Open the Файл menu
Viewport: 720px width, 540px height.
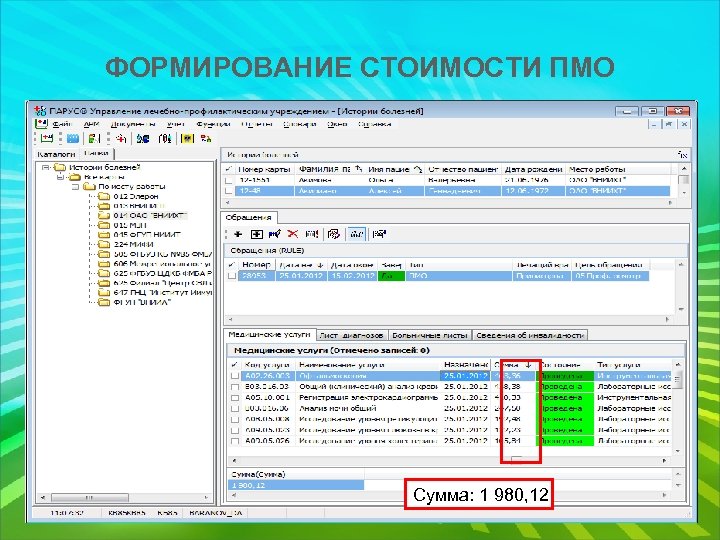62,124
